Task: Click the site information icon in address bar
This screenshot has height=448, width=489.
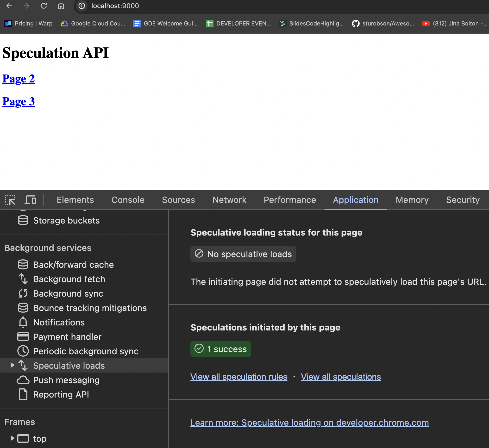Action: (82, 6)
